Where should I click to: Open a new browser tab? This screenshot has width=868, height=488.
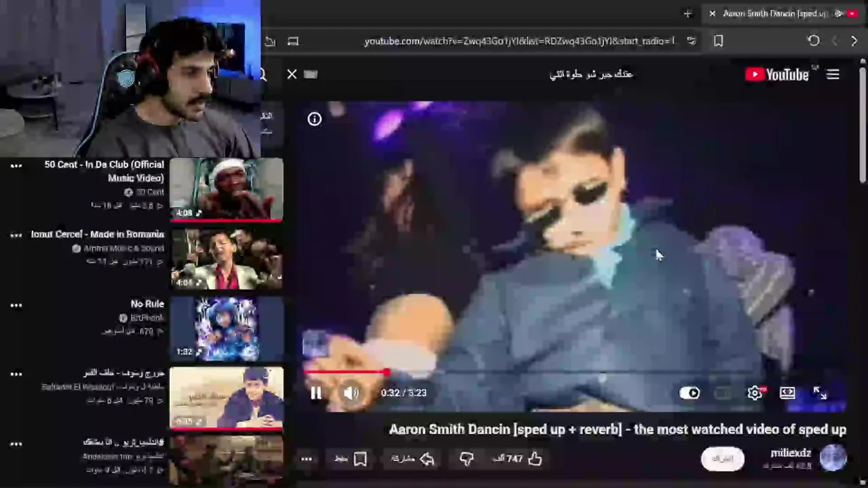click(x=688, y=14)
